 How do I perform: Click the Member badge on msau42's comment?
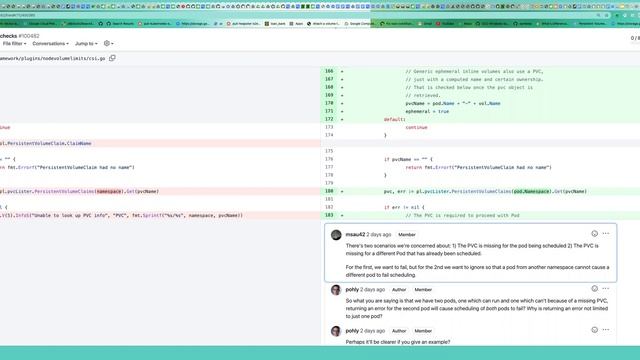pos(407,235)
